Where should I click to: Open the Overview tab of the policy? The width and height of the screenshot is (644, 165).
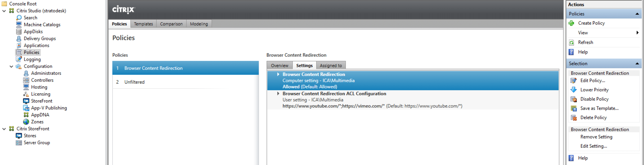click(x=279, y=65)
